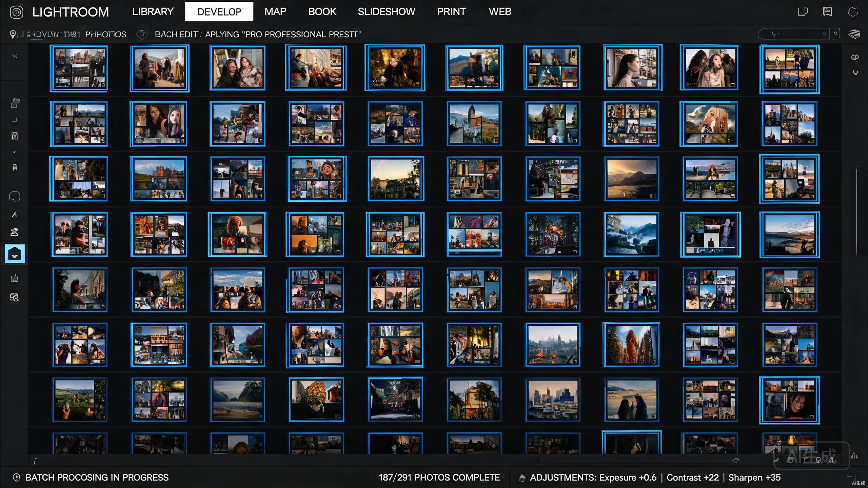Open the histogram chart icon in left sidebar
This screenshot has width=868, height=488.
click(14, 279)
